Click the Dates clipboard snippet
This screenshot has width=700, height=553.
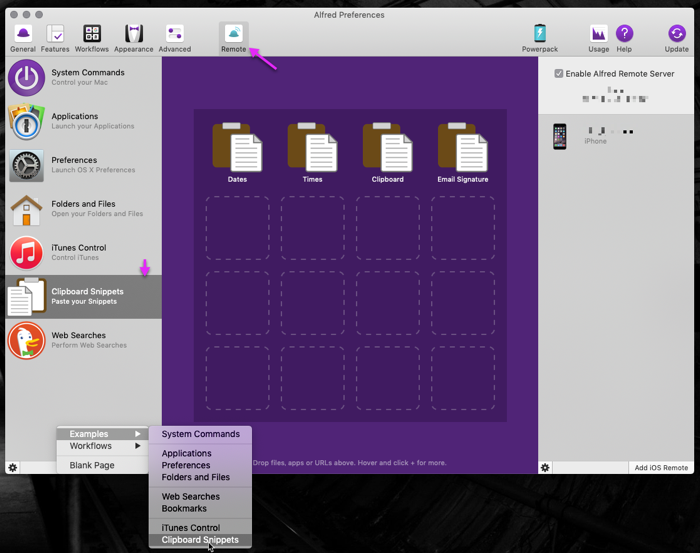pyautogui.click(x=237, y=153)
